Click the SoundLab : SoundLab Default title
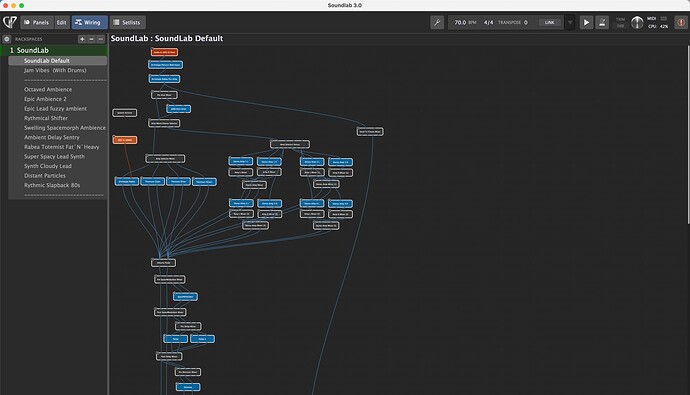The image size is (690, 395). (167, 39)
